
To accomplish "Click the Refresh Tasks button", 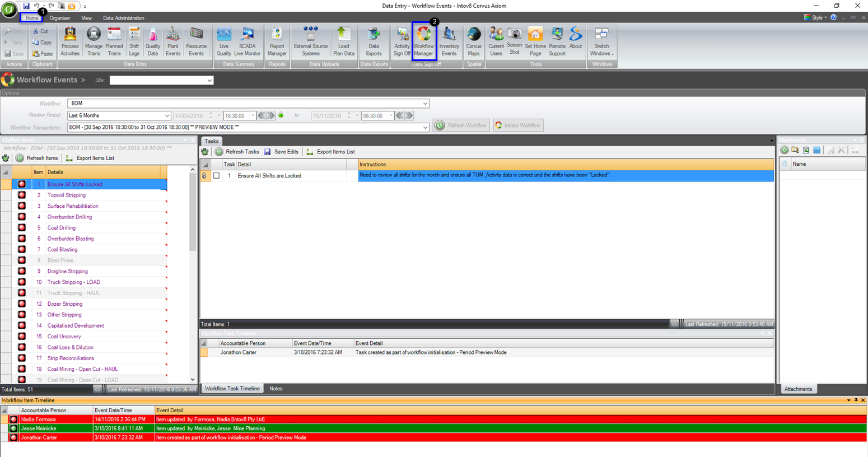I will tap(237, 152).
